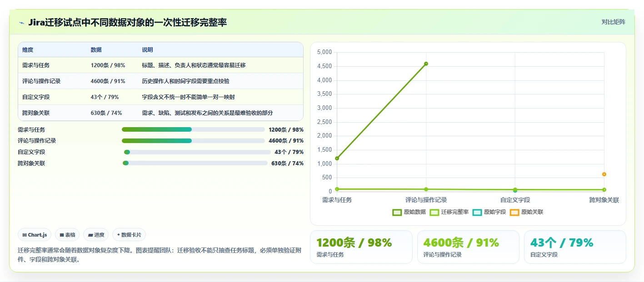Viewport: 644px width, 282px height.
Task: Toggle the 迁移完整率 legend series
Action: (x=449, y=212)
